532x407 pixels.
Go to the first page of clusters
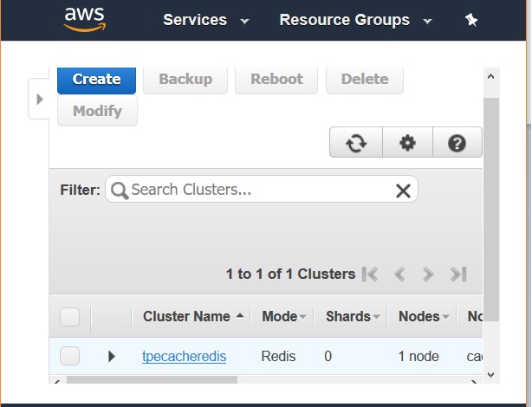(370, 275)
